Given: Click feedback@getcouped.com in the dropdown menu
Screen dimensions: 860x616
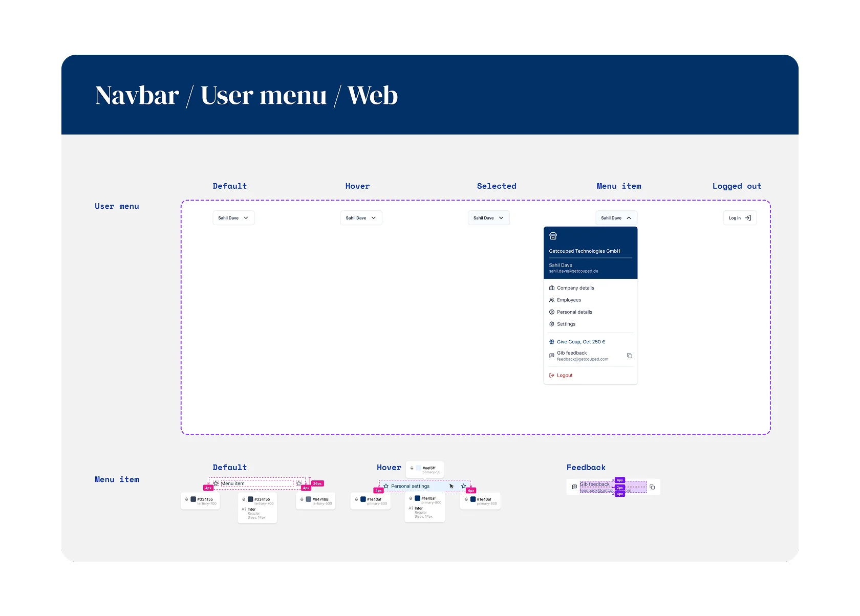Looking at the screenshot, I should point(583,359).
